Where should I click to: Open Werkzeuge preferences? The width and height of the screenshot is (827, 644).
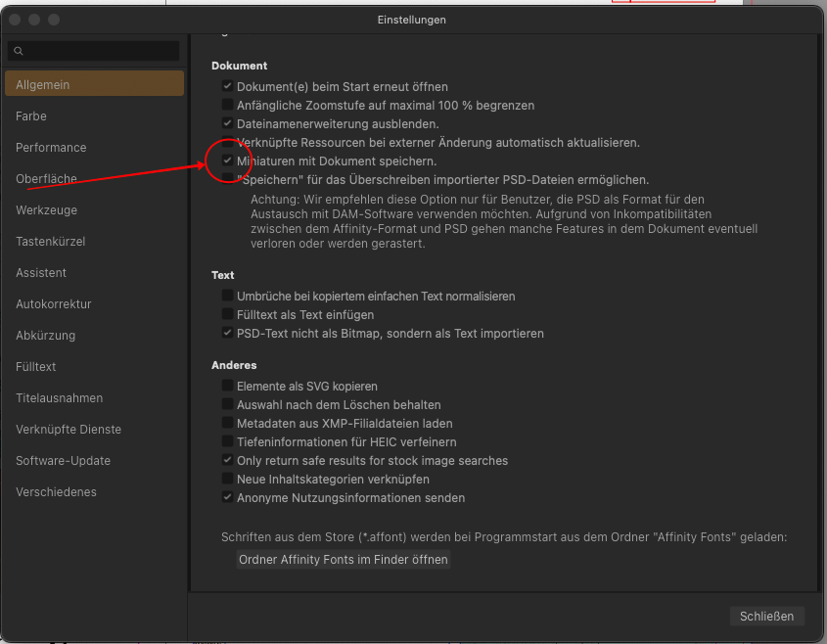(46, 209)
